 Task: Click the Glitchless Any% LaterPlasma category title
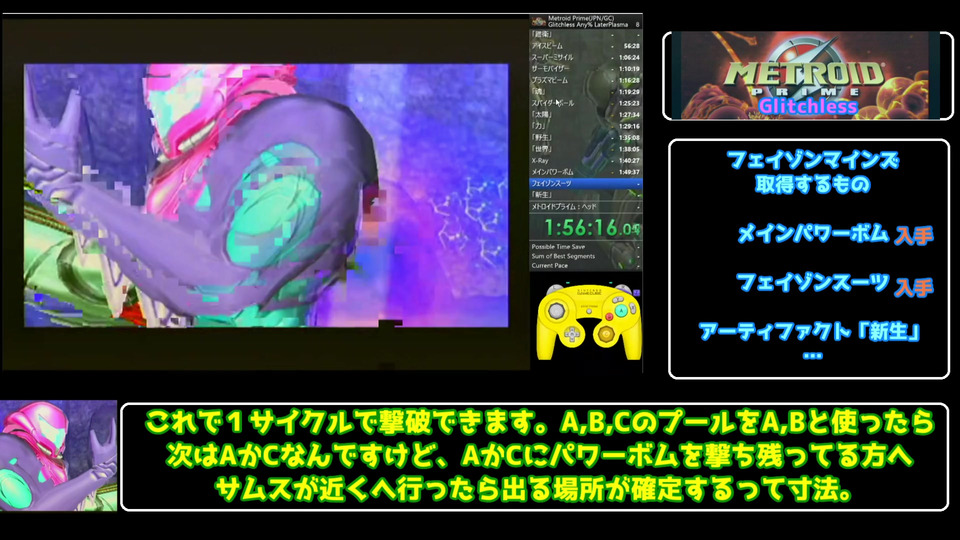pos(588,25)
